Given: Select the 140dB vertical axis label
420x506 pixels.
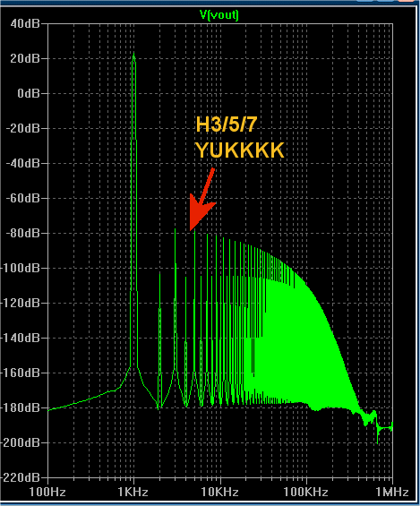Looking at the screenshot, I should point(21,338).
